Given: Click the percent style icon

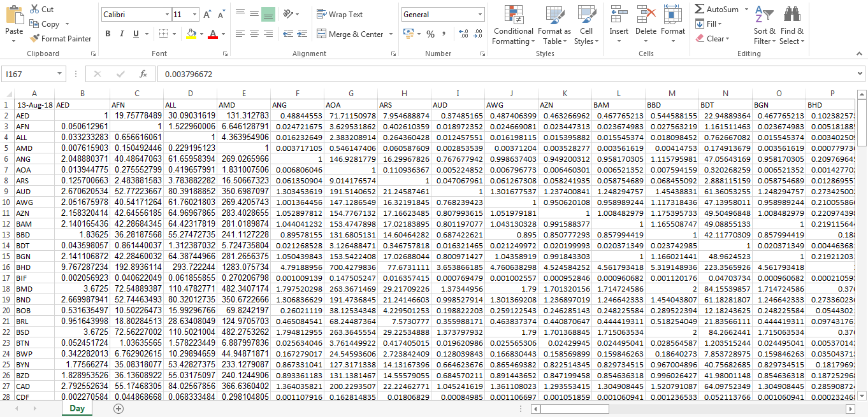Looking at the screenshot, I should (x=431, y=34).
